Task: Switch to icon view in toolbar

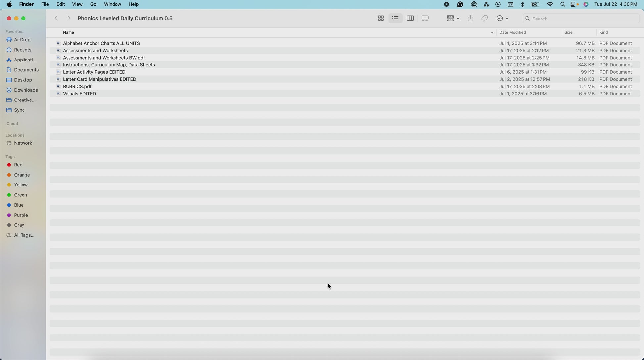Action: tap(381, 19)
